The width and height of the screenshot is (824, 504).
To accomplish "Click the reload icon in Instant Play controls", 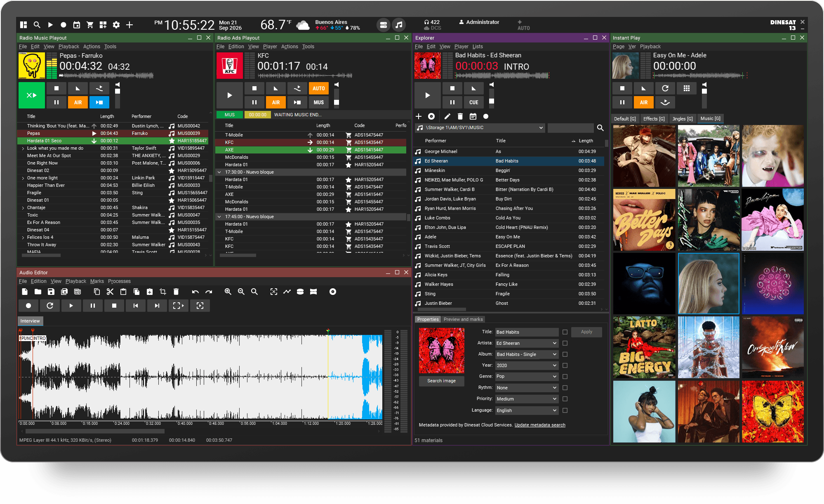I will point(665,88).
